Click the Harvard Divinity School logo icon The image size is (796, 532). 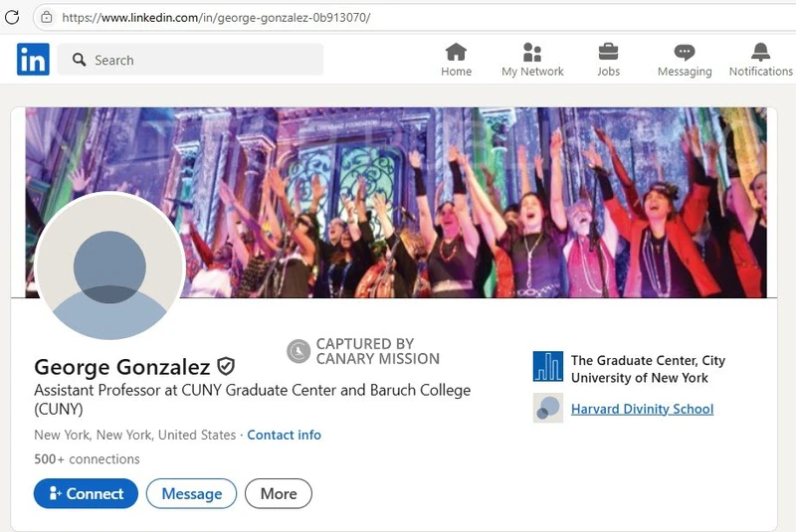point(548,409)
